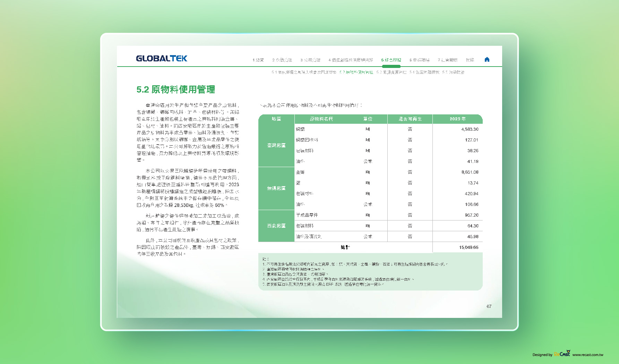The image size is (619, 364).
Task: Click the 臺灣廠區 region cell
Action: click(x=276, y=145)
